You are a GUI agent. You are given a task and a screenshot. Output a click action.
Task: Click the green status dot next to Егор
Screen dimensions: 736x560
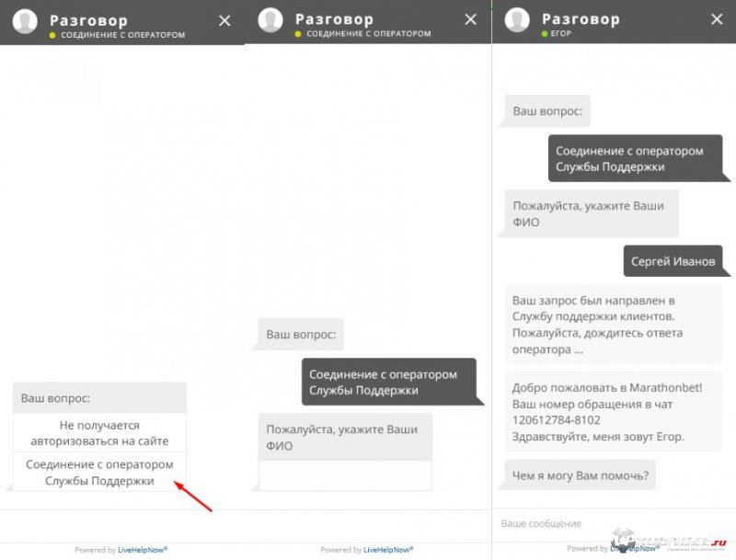[x=545, y=34]
